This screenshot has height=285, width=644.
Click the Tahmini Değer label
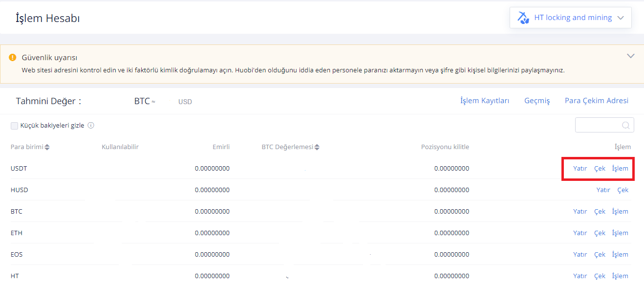point(48,101)
